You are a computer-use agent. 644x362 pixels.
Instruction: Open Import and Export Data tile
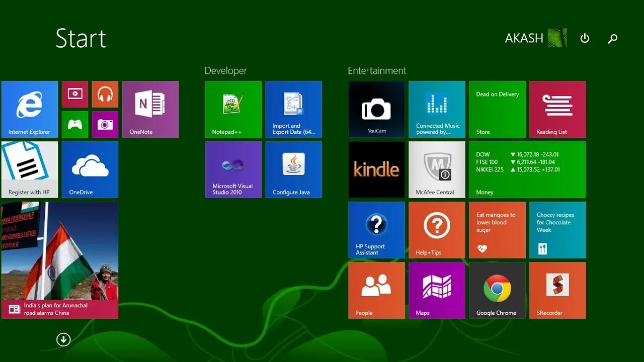pos(294,109)
